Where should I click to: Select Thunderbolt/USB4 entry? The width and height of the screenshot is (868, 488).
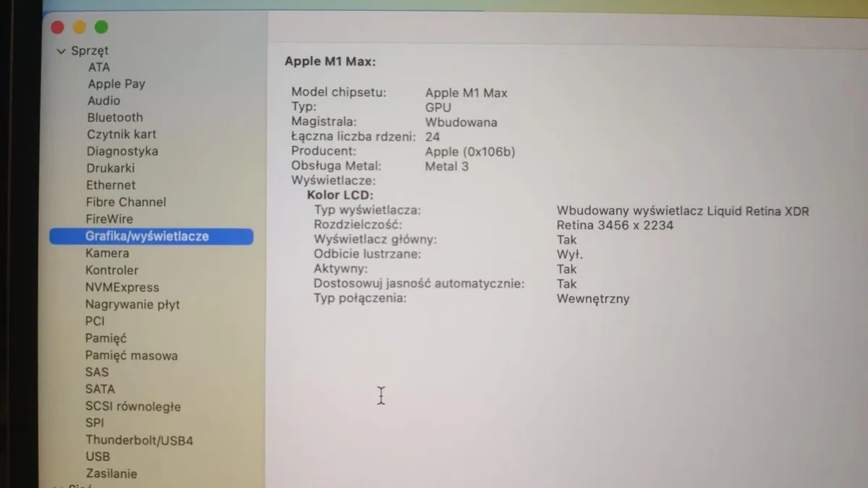[x=139, y=440]
